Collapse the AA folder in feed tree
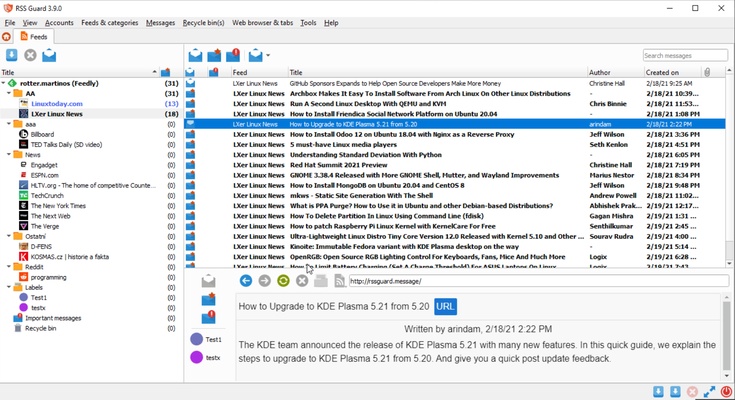The width and height of the screenshot is (735, 400). point(8,93)
